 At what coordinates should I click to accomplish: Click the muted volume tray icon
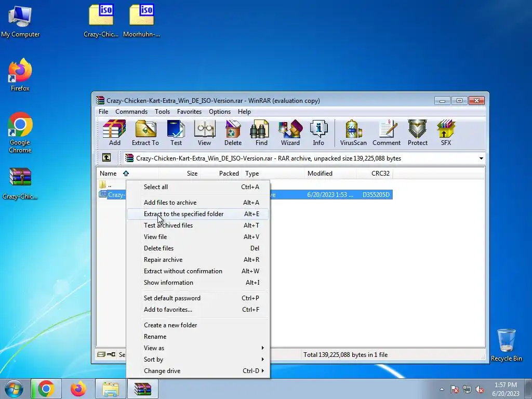click(480, 390)
